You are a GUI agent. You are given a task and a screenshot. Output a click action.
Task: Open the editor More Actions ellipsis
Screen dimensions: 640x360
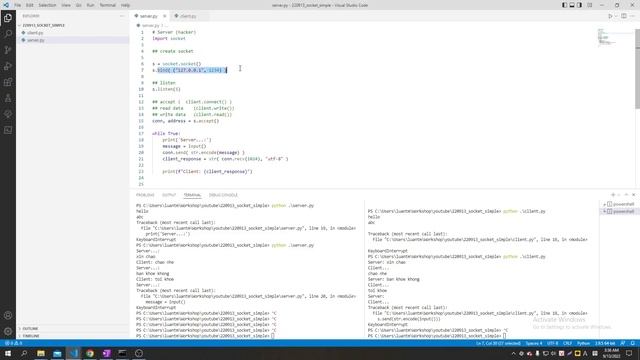point(632,16)
